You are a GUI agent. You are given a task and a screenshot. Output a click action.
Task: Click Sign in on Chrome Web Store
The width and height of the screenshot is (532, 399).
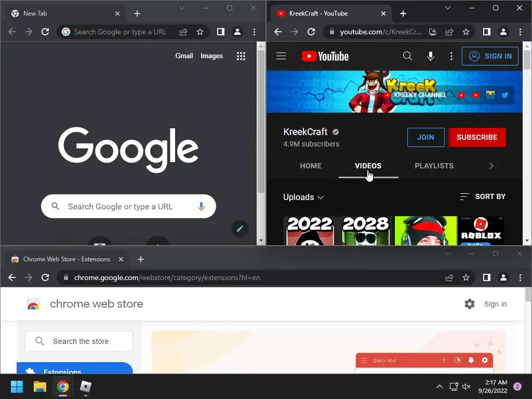tap(495, 304)
